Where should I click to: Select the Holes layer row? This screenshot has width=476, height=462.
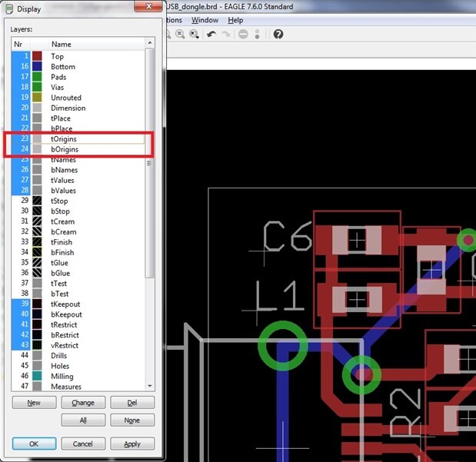click(x=78, y=366)
